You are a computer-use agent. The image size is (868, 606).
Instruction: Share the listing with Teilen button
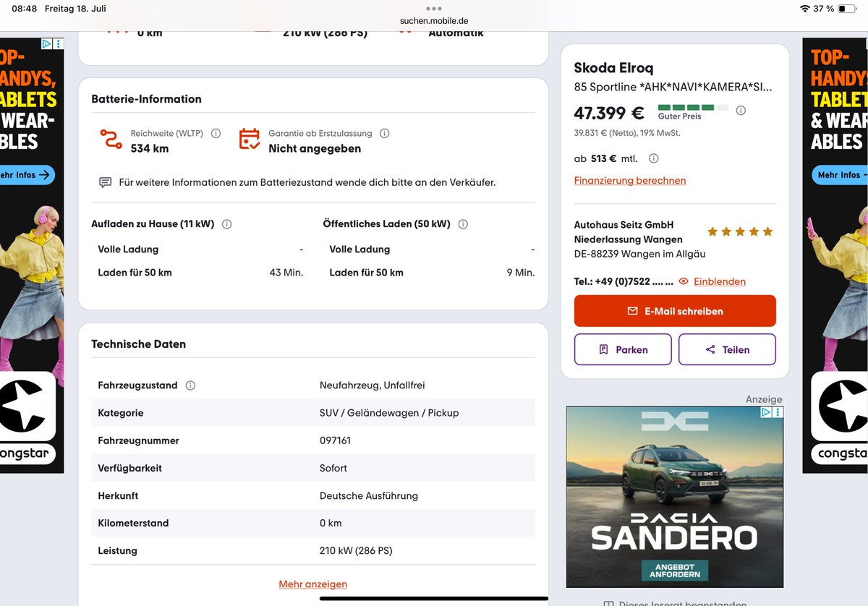click(727, 349)
